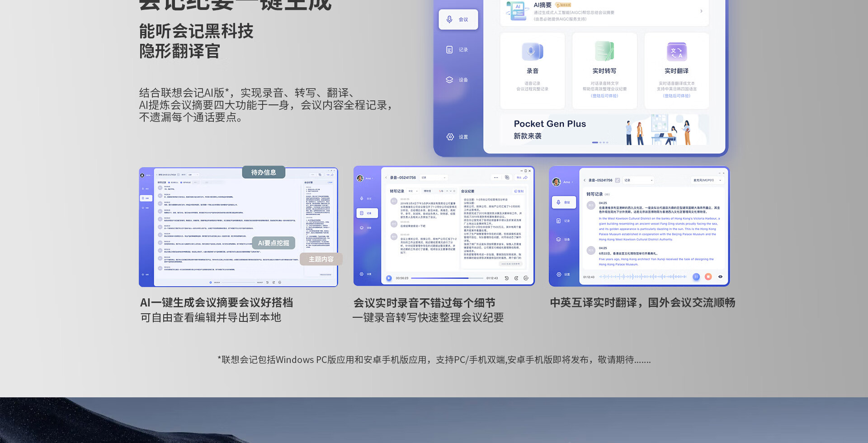Screen dimensions: 868x443
Task: Click playback progress bar in middle window
Action: click(x=447, y=278)
